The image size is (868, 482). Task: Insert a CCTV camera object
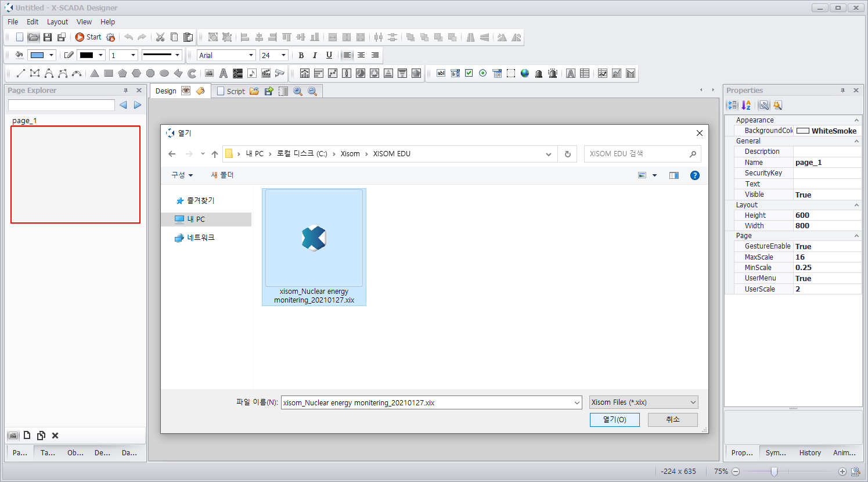[x=280, y=73]
